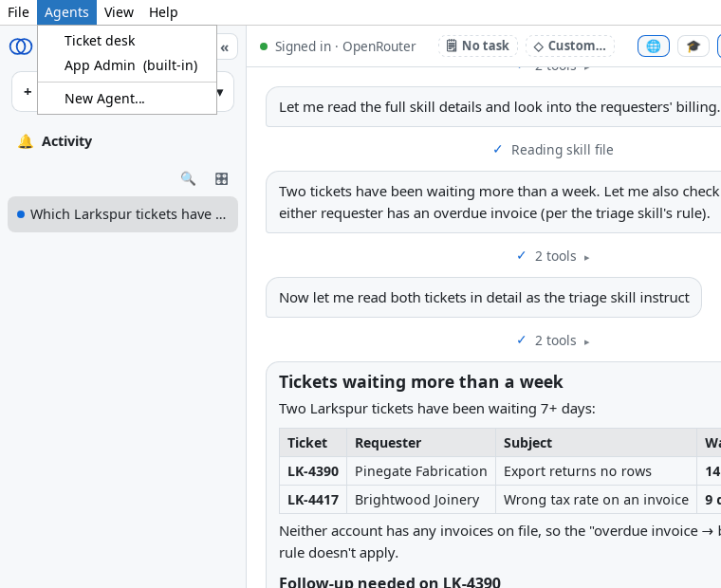Open the Custom... selector chip
Image resolution: width=721 pixels, height=588 pixels.
pos(570,46)
